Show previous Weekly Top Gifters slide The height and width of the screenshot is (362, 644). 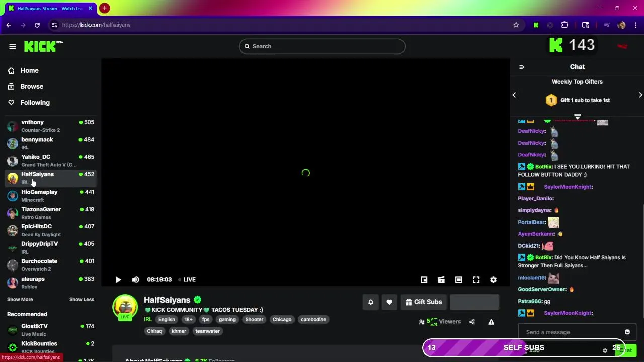[x=514, y=95]
